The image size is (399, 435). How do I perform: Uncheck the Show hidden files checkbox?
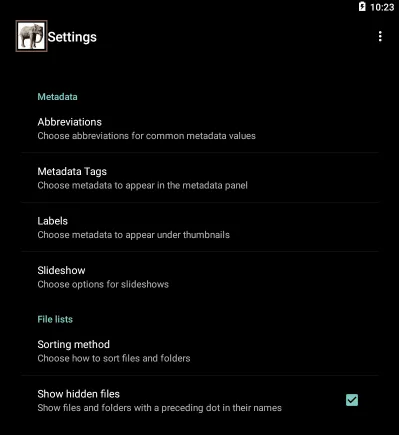point(352,400)
